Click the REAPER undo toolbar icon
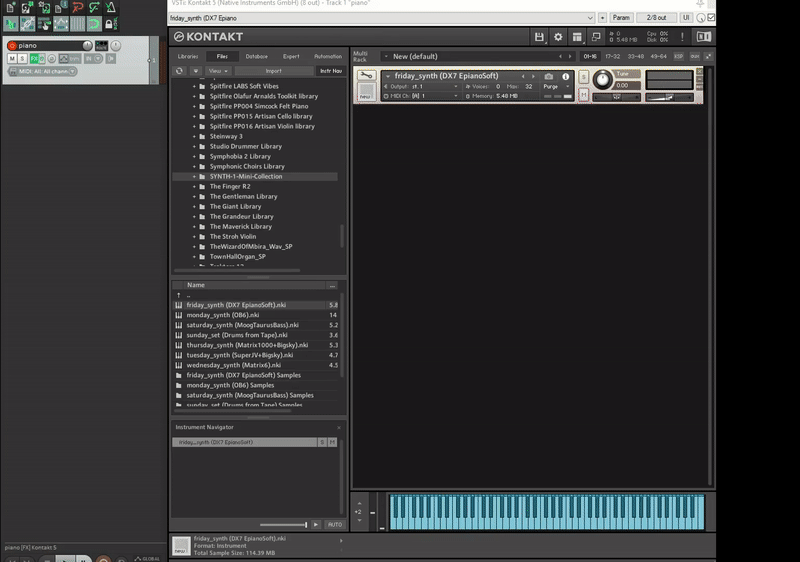The height and width of the screenshot is (562, 800). coord(78,7)
